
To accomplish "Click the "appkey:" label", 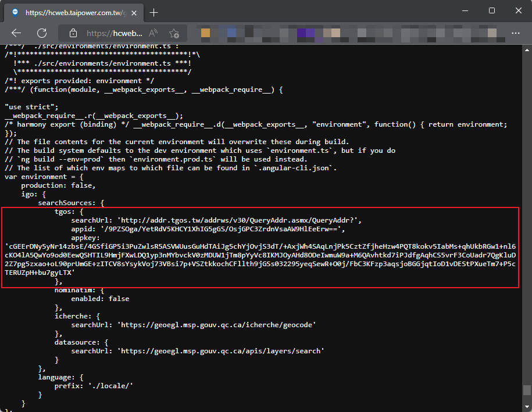I will point(85,238).
